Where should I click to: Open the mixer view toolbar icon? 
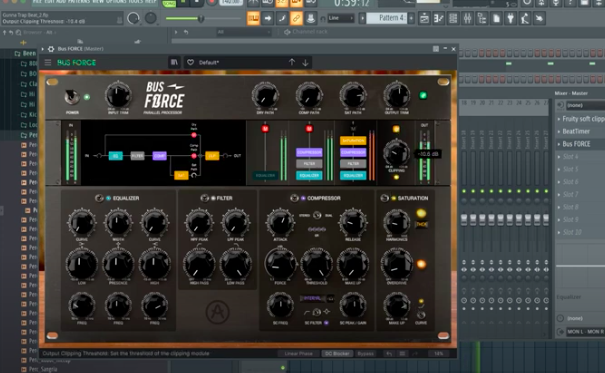coord(467,18)
